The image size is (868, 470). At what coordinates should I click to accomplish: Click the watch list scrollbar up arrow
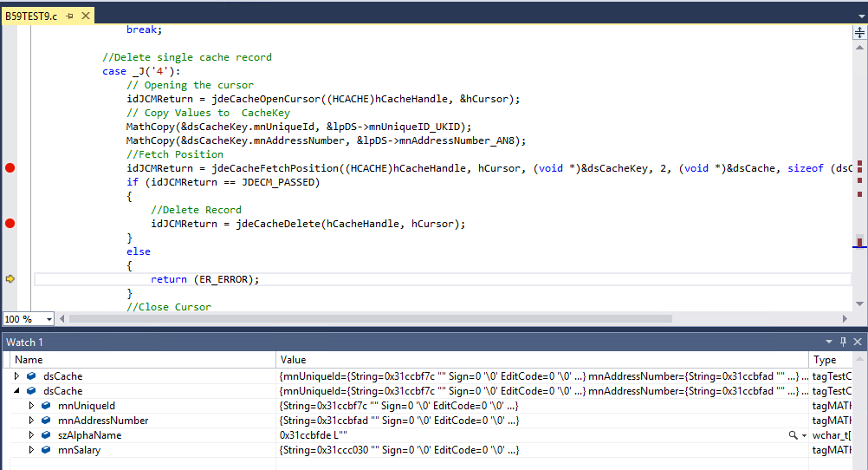(859, 359)
